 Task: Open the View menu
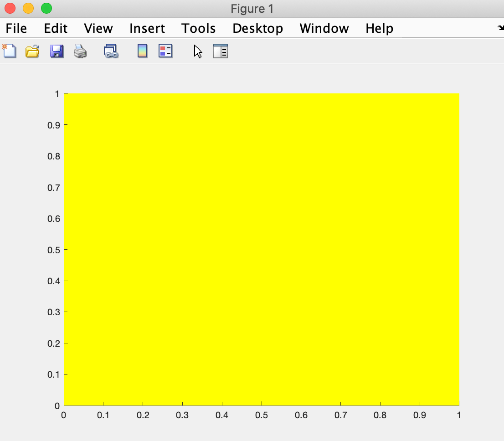pos(98,28)
